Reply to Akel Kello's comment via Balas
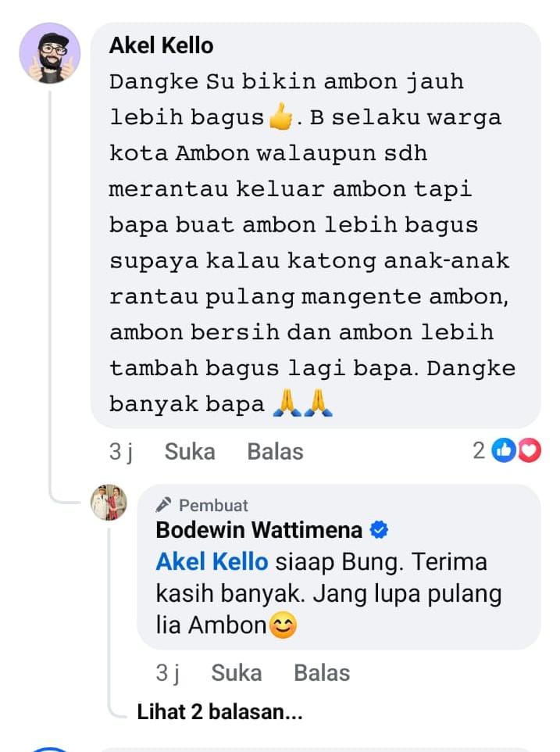Viewport: 560px width, 752px height. coord(275,451)
